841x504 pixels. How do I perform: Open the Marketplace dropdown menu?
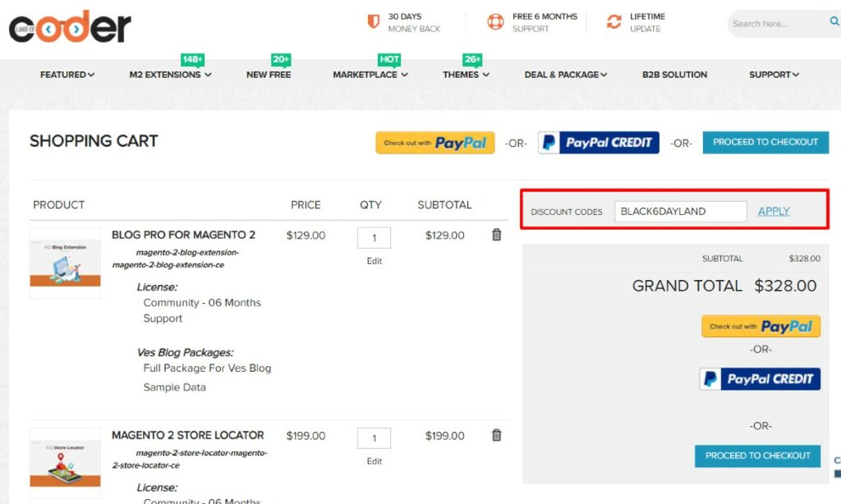(x=370, y=75)
